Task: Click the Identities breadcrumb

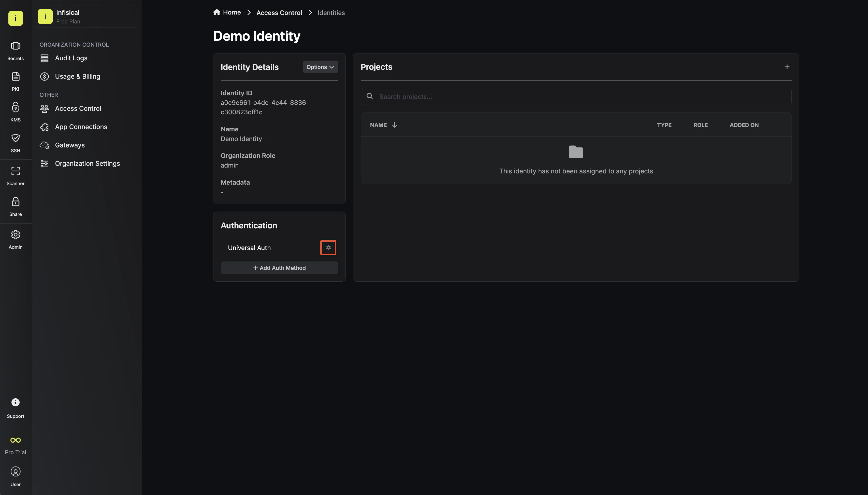Action: tap(331, 12)
